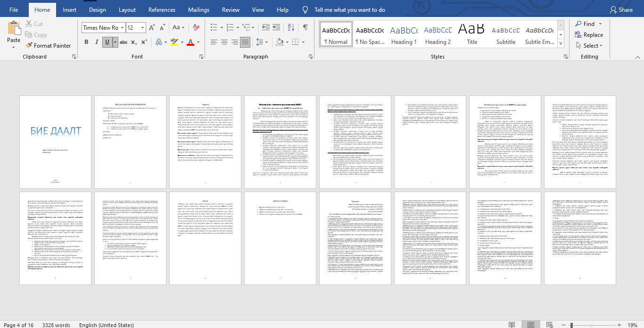Click the Multilevel List icon
Image resolution: width=644 pixels, height=328 pixels.
[246, 28]
